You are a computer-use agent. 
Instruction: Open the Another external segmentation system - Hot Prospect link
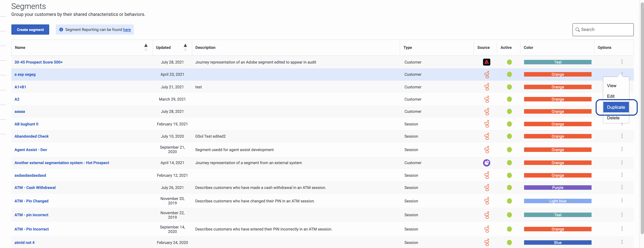(62, 163)
